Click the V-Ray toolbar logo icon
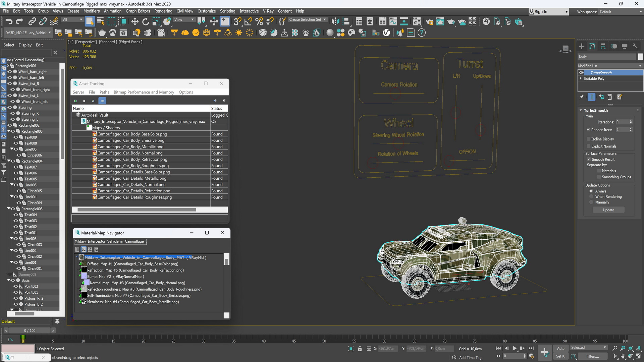Viewport: 644px width, 362px height. pyautogui.click(x=387, y=33)
